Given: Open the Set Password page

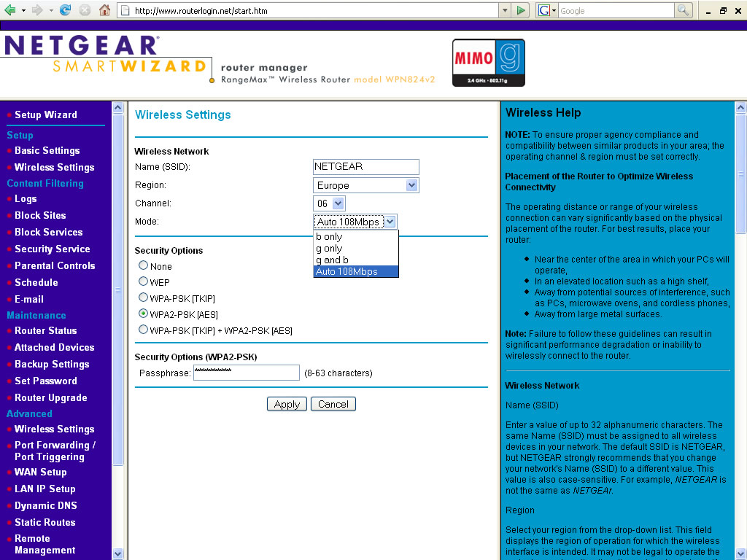Looking at the screenshot, I should coord(46,381).
